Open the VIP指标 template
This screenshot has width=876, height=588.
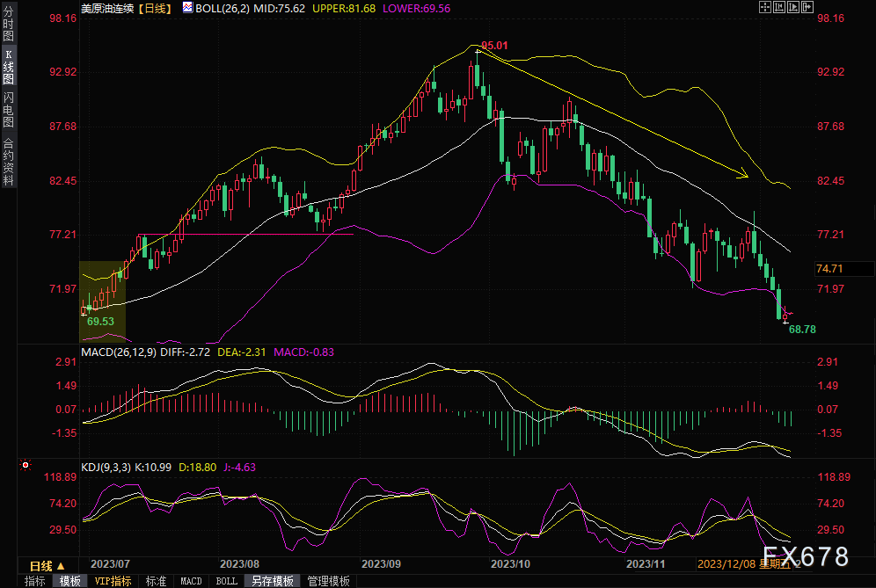113,581
